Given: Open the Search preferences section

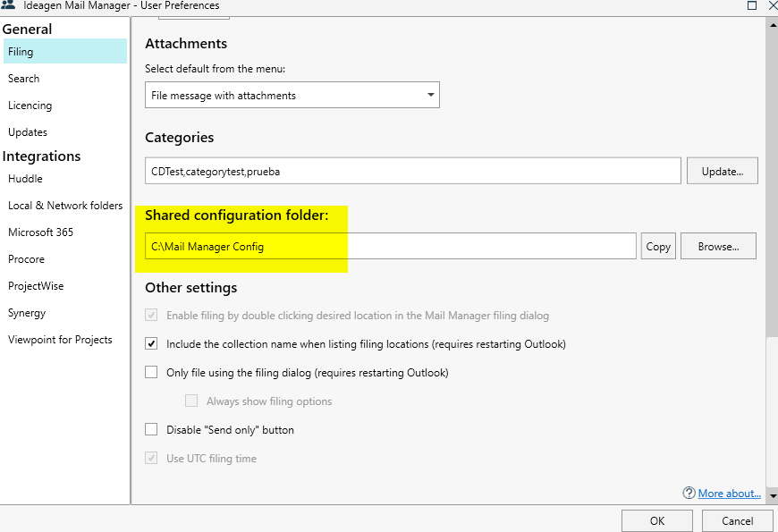Looking at the screenshot, I should [24, 79].
